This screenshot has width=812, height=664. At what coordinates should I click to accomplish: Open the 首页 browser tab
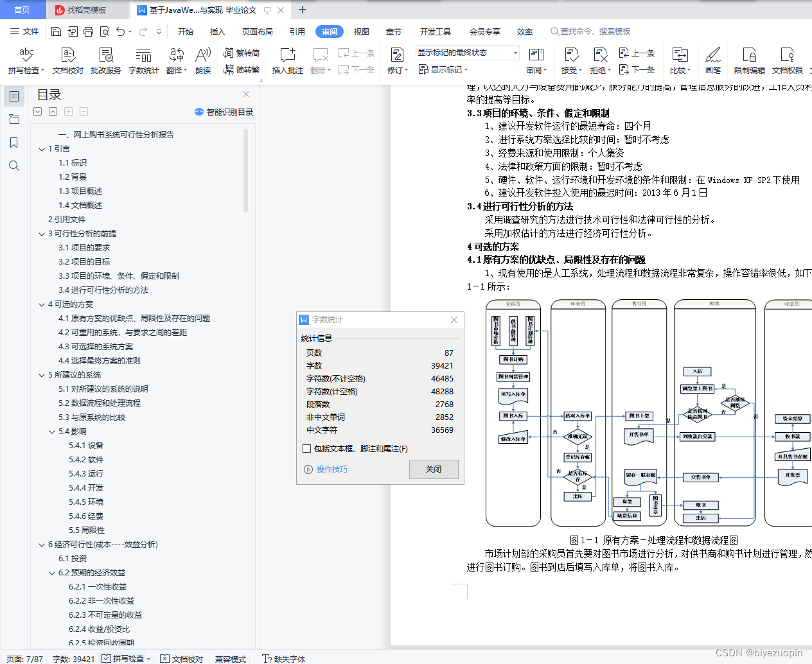pos(22,10)
